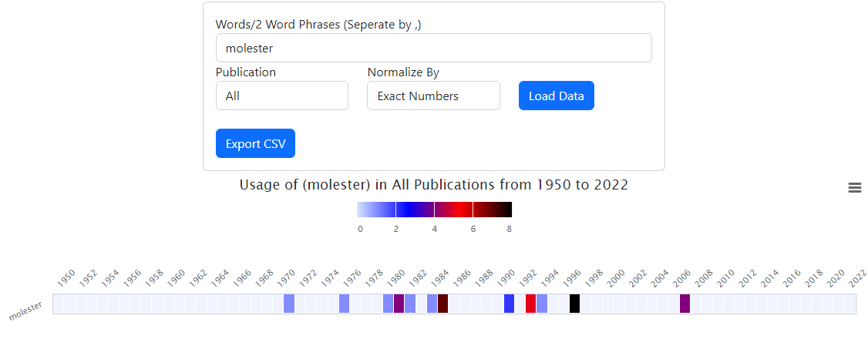Viewport: 868px width, 339px height.
Task: Export results with Export CSV button
Action: (255, 143)
